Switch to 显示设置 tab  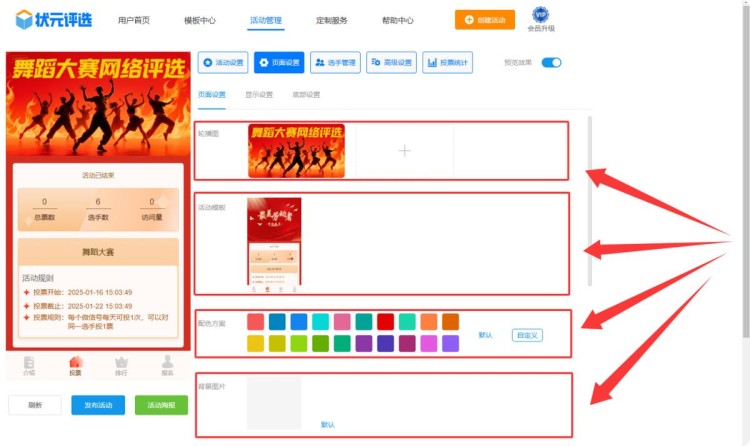[259, 95]
